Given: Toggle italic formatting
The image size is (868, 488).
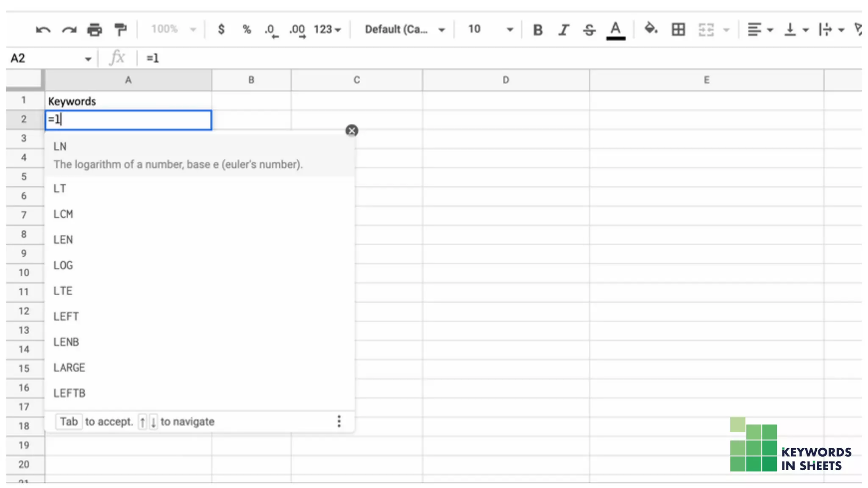Looking at the screenshot, I should 563,30.
